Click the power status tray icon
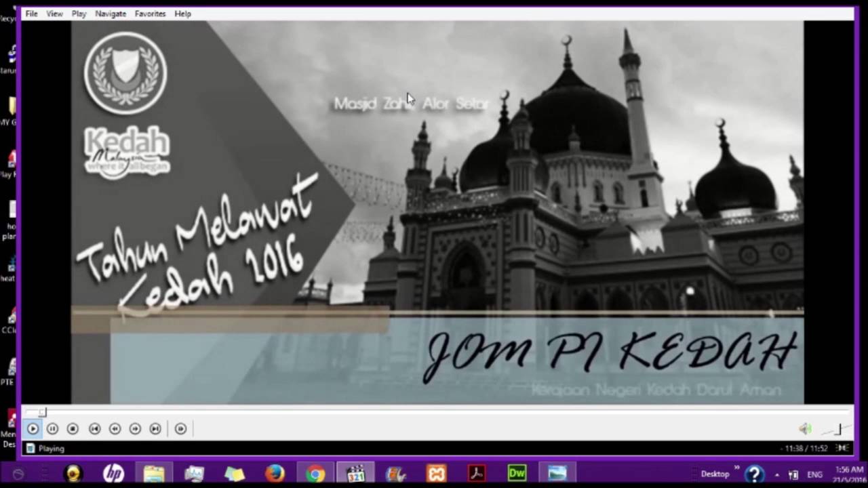 click(793, 474)
